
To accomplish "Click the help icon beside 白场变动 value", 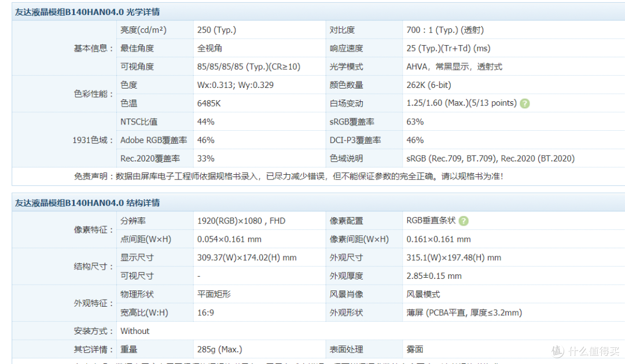I will point(525,103).
